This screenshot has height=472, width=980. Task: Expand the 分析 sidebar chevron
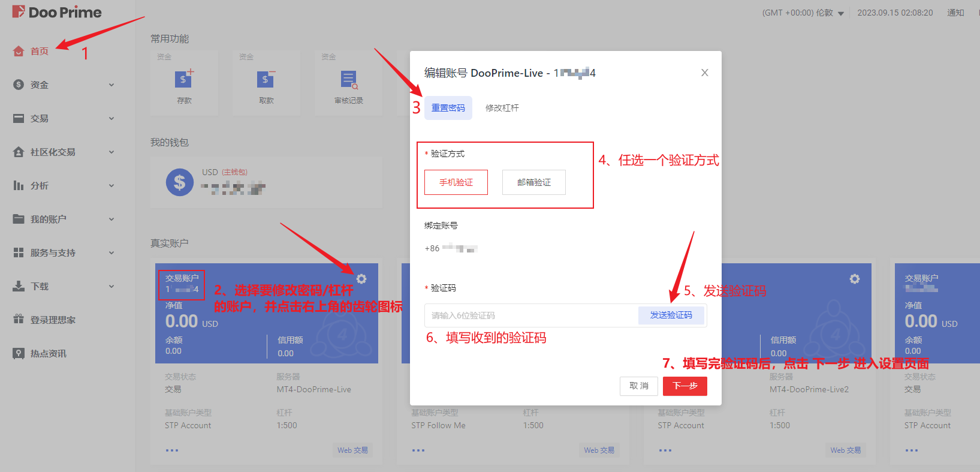tap(111, 186)
